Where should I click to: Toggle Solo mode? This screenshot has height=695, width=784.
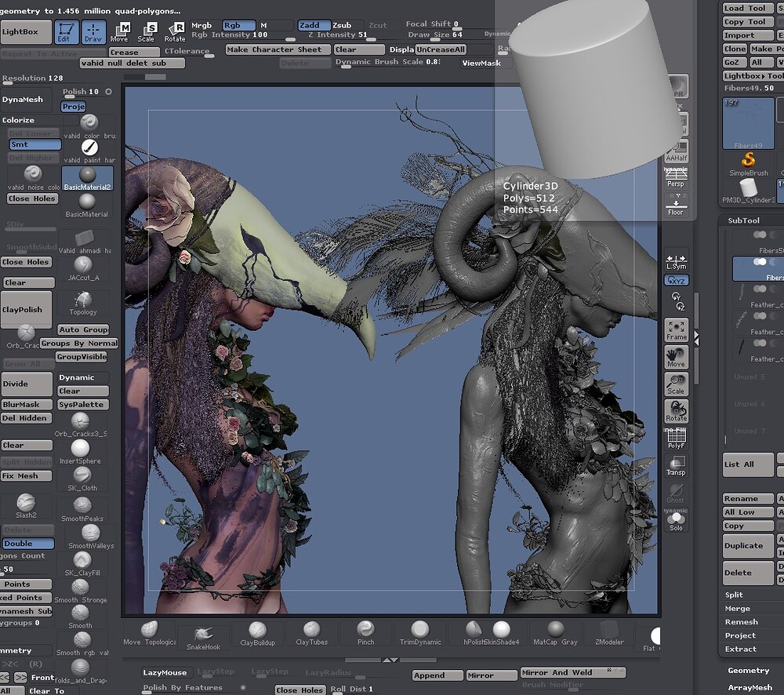pyautogui.click(x=676, y=520)
